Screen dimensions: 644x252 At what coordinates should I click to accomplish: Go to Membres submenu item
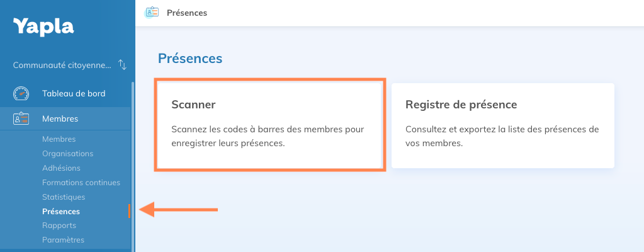click(x=59, y=139)
